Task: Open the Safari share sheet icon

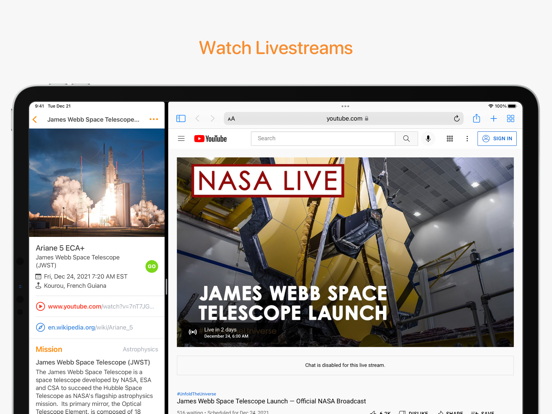Action: (x=476, y=118)
